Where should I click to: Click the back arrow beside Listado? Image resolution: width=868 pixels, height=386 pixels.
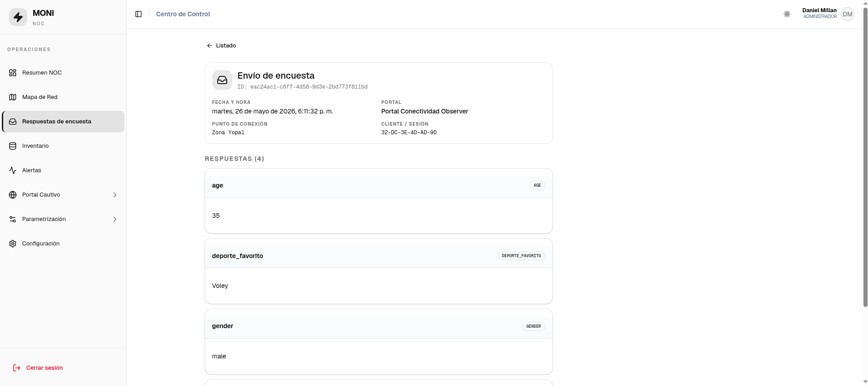point(210,46)
